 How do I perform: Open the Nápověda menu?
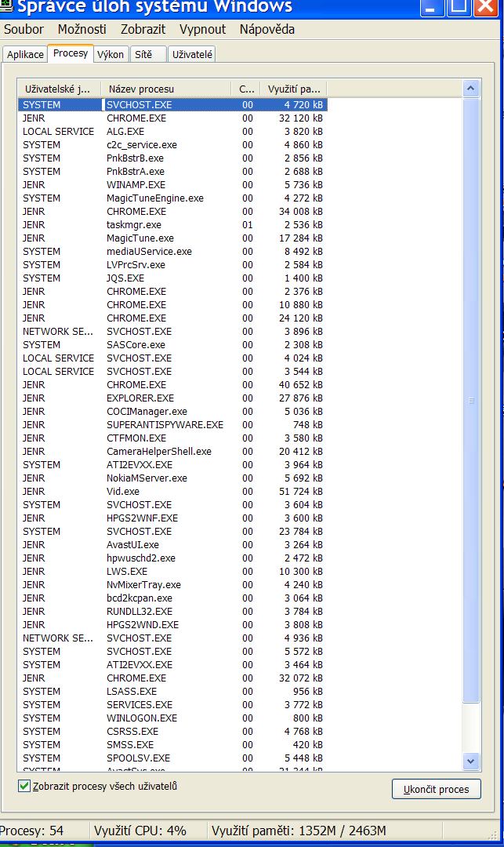coord(267,29)
